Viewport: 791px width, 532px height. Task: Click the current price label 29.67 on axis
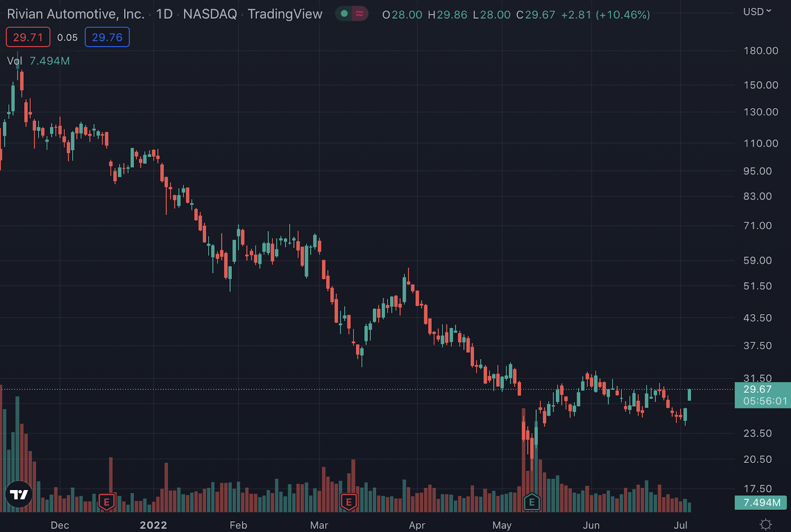(757, 389)
